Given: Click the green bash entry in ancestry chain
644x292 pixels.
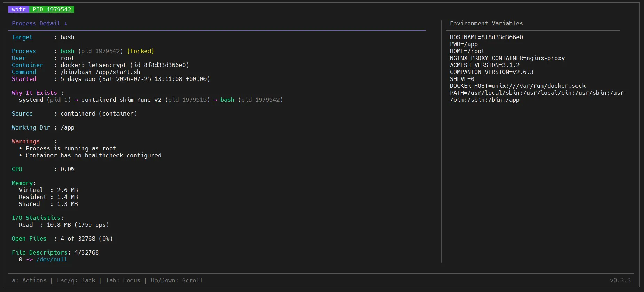Looking at the screenshot, I should coord(227,100).
